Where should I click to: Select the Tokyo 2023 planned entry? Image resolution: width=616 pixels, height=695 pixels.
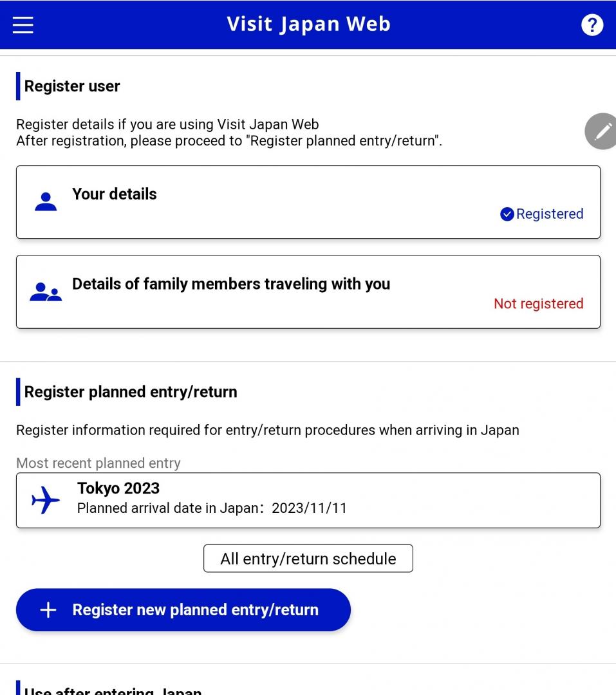coord(308,499)
